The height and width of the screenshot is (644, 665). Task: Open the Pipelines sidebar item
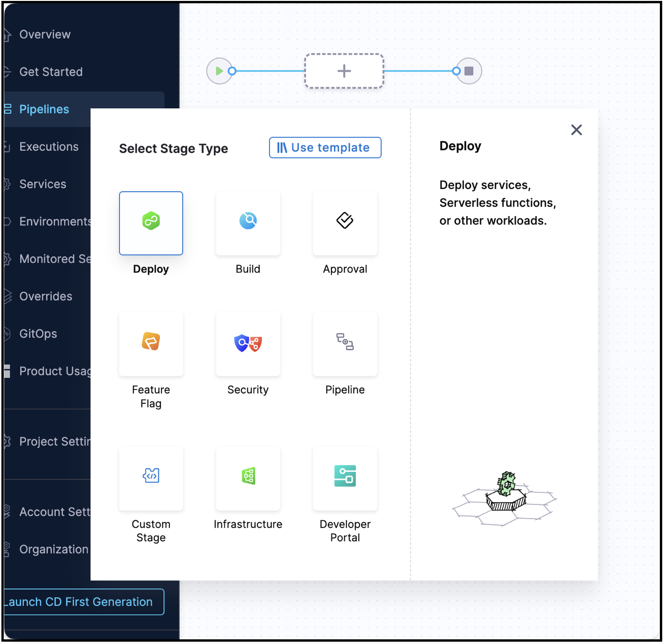(44, 109)
